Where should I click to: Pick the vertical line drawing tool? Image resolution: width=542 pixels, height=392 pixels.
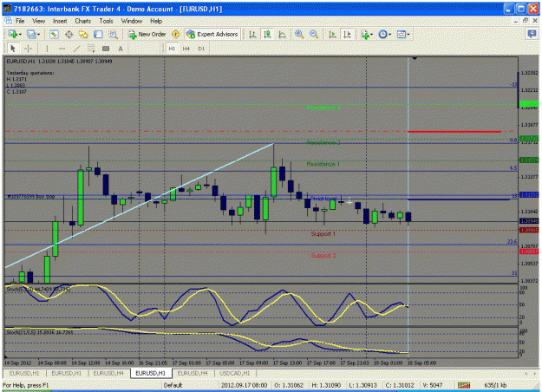47,49
